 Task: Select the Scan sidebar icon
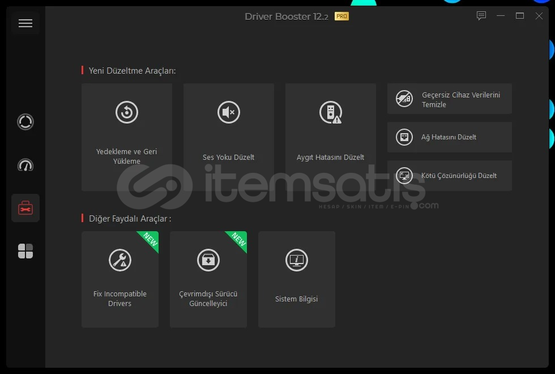[x=25, y=122]
